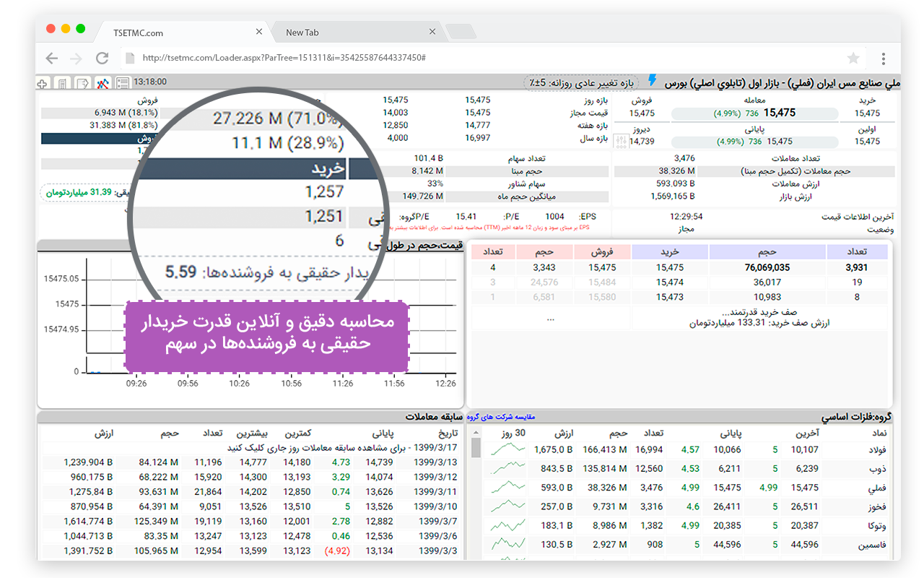Select the 1399/3/7 trade history row
Screen dimensions: 924x578
coord(251,521)
